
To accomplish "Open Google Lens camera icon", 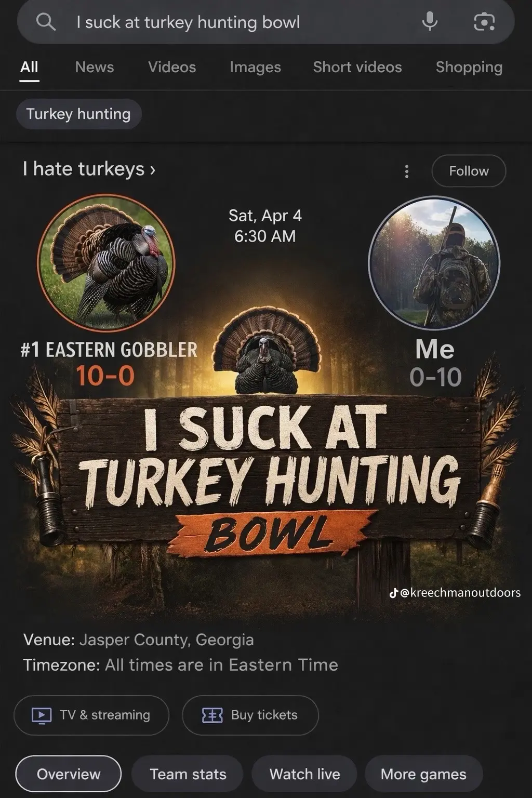I will (484, 22).
